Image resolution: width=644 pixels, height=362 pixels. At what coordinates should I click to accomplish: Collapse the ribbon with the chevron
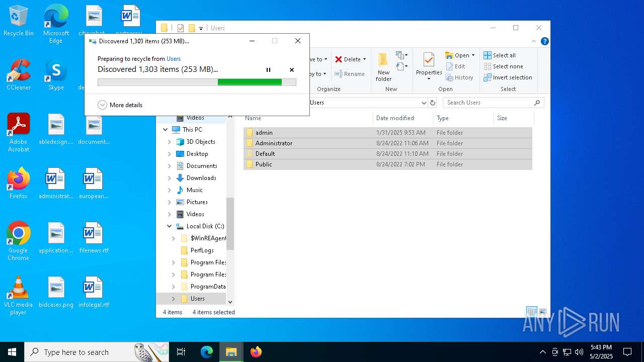(x=534, y=41)
